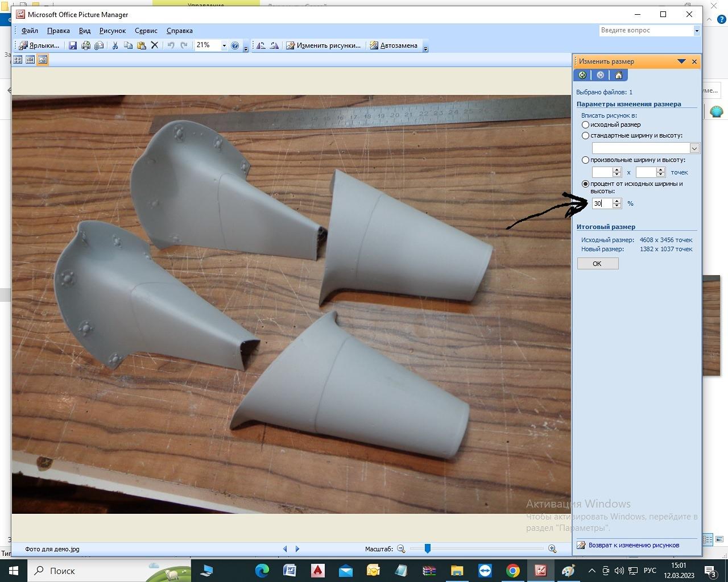Switch to Thumbnail view icon
Image resolution: width=728 pixels, height=582 pixels.
18,60
